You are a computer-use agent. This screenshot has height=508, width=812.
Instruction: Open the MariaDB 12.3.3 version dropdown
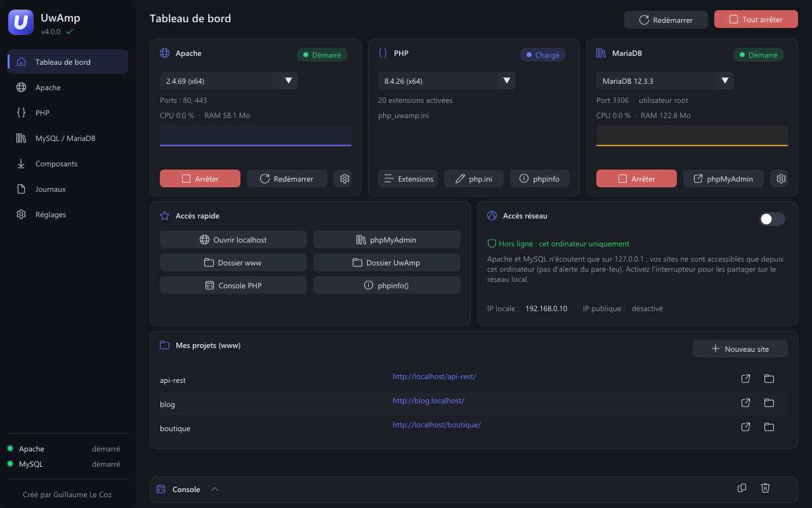[665, 81]
